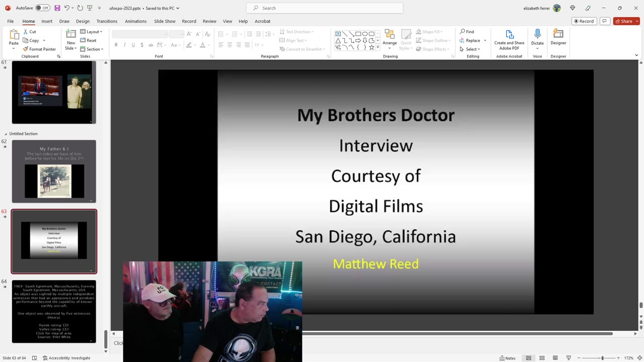Open the Designer pane
Viewport: 644px width, 362px height.
558,37
